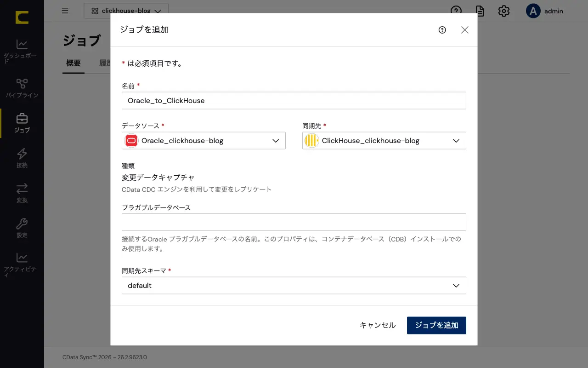
Task: Click the ClickHouse destination logo
Action: tap(312, 141)
